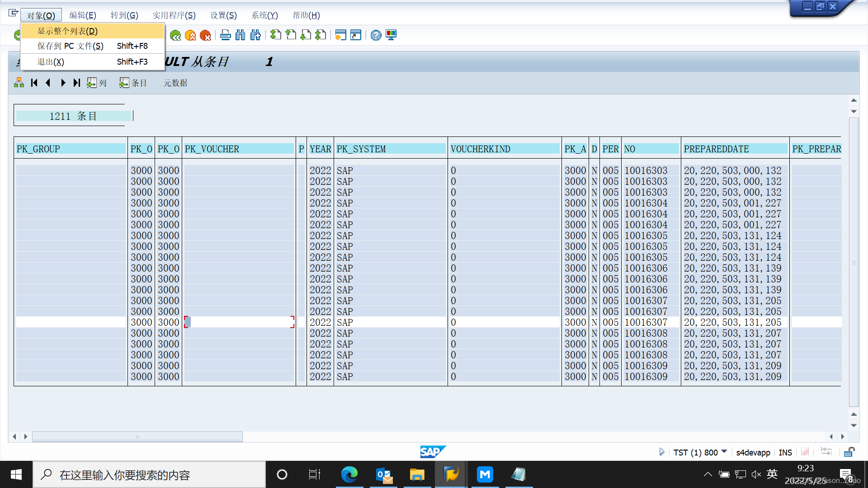The height and width of the screenshot is (488, 868).
Task: Click the Find binoculars icon
Action: coord(240,35)
